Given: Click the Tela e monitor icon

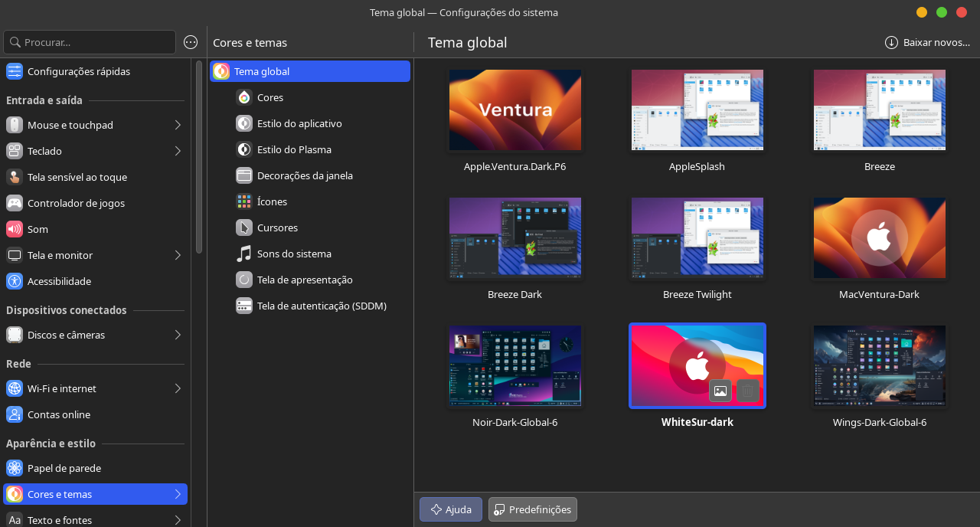Looking at the screenshot, I should [x=15, y=255].
